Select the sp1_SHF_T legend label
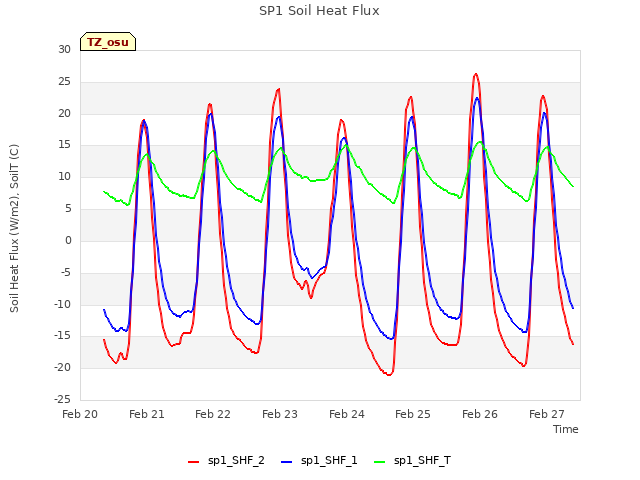This screenshot has height=480, width=640. [422, 460]
